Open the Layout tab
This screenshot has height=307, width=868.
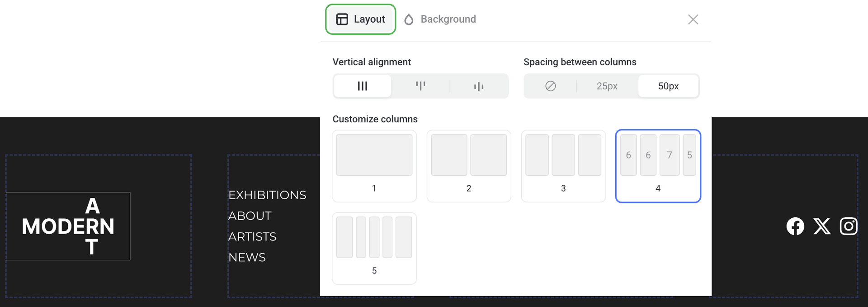[360, 19]
